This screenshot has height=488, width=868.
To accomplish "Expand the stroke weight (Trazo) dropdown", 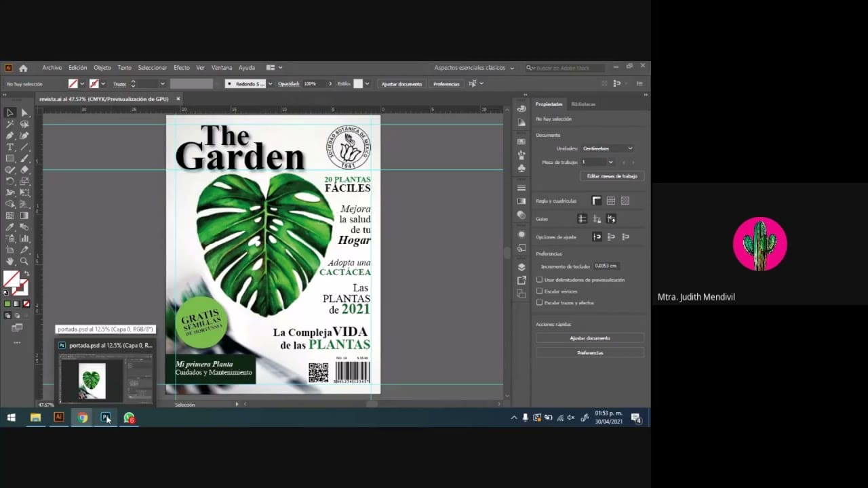I will pos(162,84).
